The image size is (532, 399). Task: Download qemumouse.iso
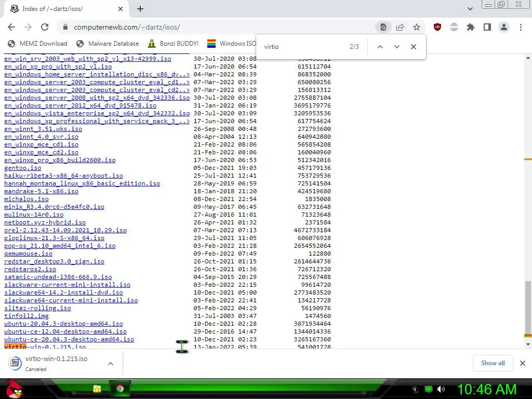(28, 254)
